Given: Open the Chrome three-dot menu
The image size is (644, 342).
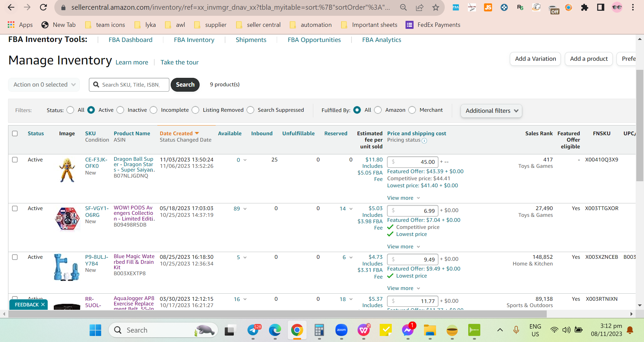Looking at the screenshot, I should [633, 7].
